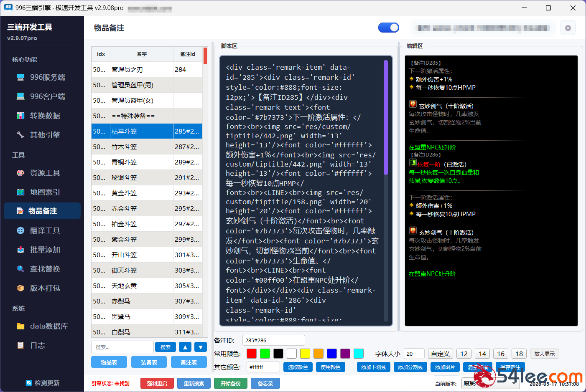Viewport: 586px width, 392px height.
Task: Select the 资源工具 palette icon
Action: (20, 173)
